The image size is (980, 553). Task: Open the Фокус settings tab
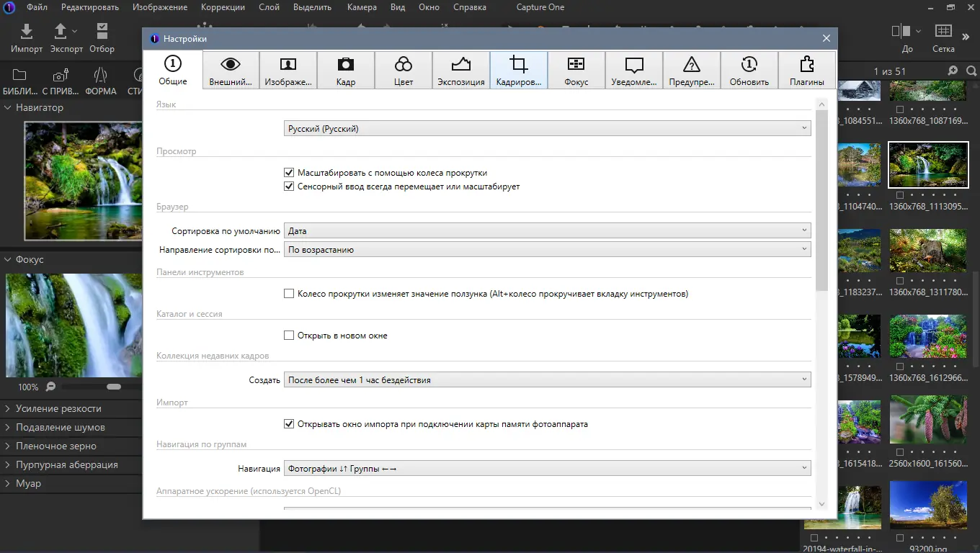pyautogui.click(x=576, y=71)
